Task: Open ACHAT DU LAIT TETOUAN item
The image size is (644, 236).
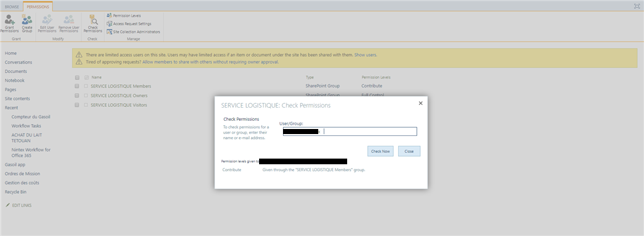Action: point(26,138)
